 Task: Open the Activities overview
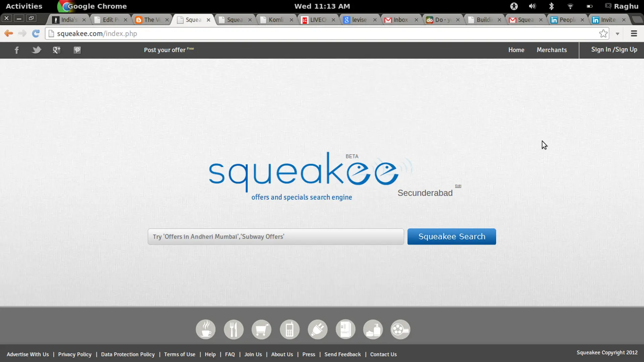[x=24, y=6]
